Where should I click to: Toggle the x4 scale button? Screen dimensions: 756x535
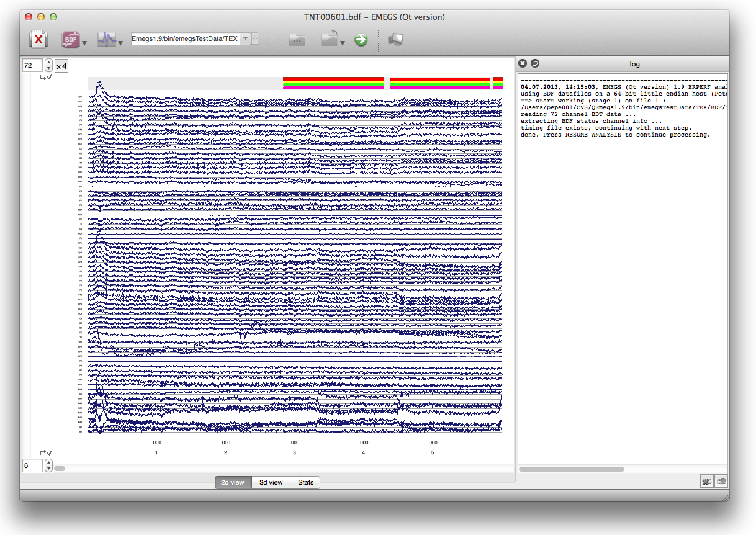pyautogui.click(x=61, y=66)
